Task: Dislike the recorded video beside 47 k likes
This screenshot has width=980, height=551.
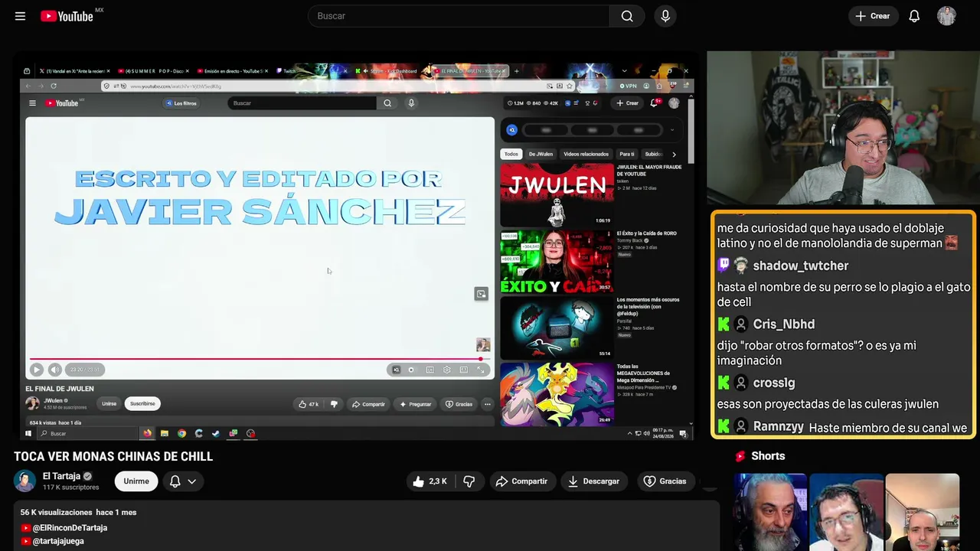Action: pyautogui.click(x=333, y=404)
